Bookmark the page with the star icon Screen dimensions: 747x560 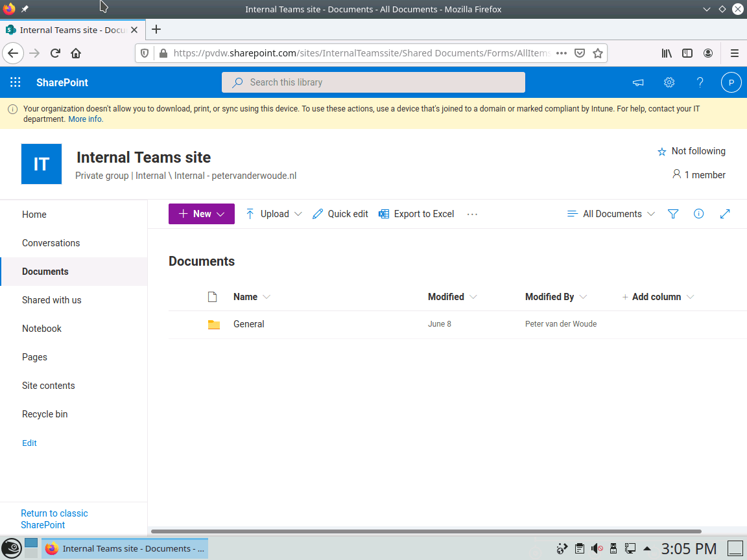(x=597, y=52)
